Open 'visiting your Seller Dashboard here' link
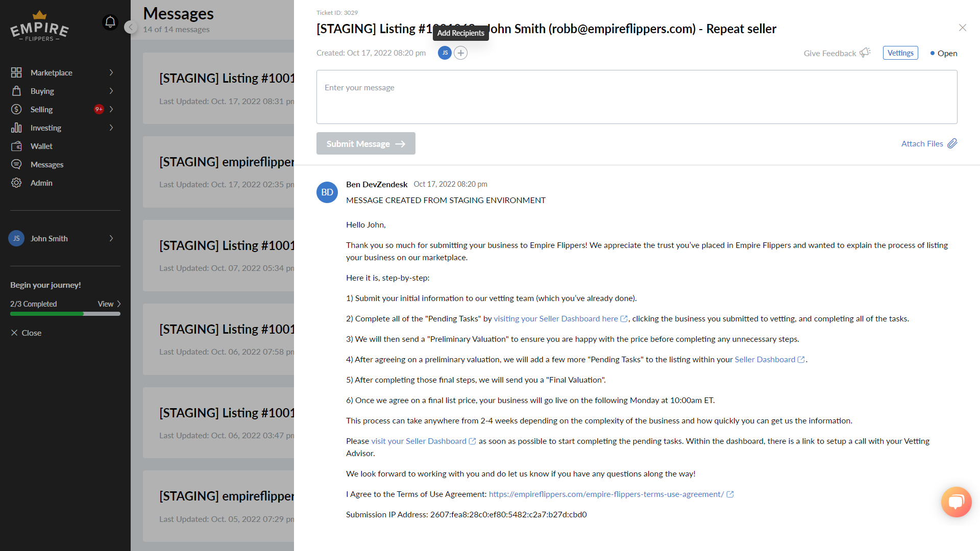This screenshot has height=551, width=980. click(x=560, y=318)
